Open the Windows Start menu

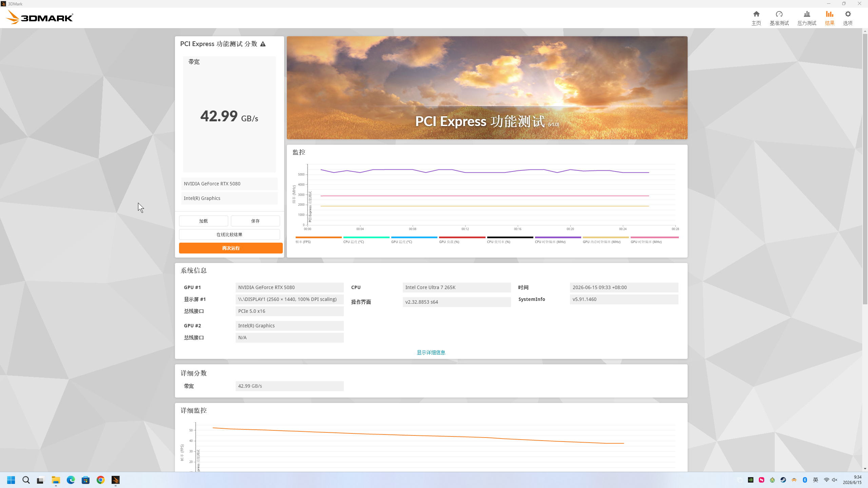(11, 480)
